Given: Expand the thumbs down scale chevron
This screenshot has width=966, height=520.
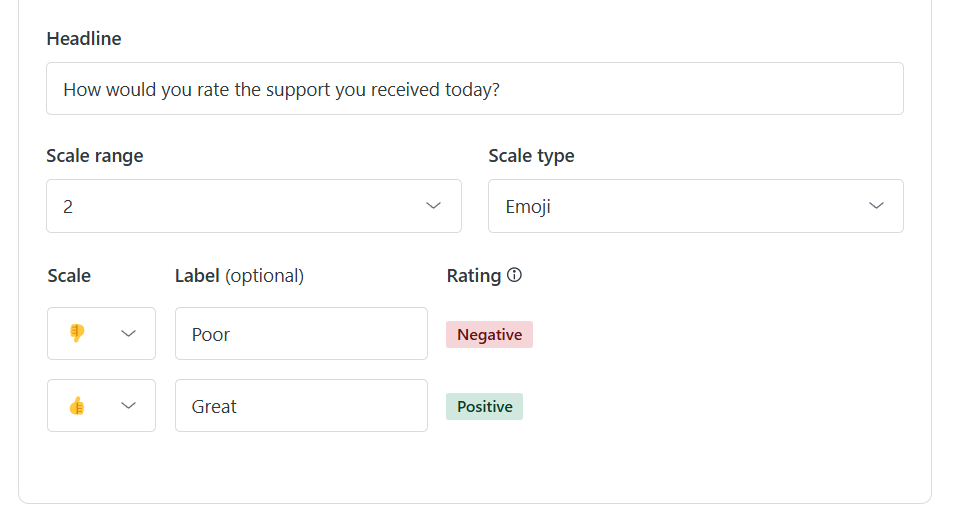Looking at the screenshot, I should click(x=128, y=333).
